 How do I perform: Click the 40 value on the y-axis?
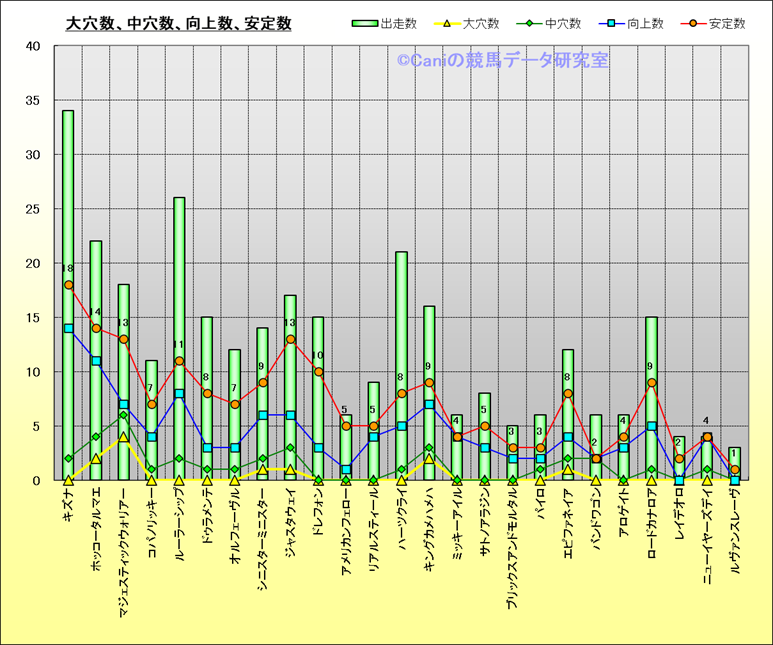point(33,46)
